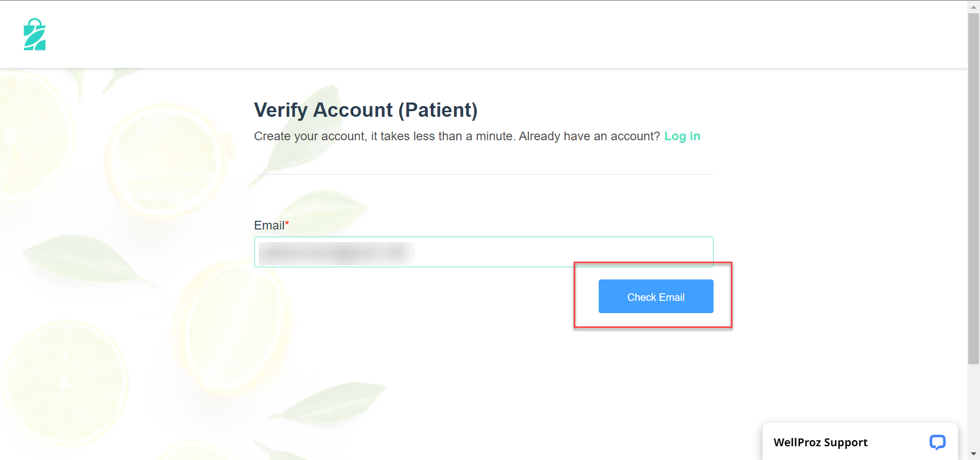Click the scrollbar down arrow
The width and height of the screenshot is (980, 460).
click(x=973, y=454)
